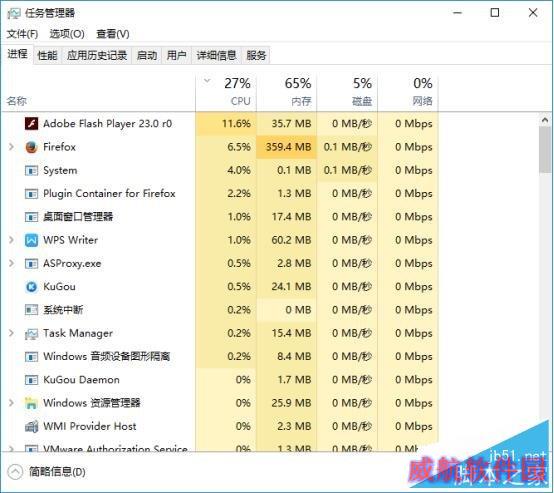Image resolution: width=554 pixels, height=493 pixels.
Task: Select the Firefox process name
Action: (59, 147)
